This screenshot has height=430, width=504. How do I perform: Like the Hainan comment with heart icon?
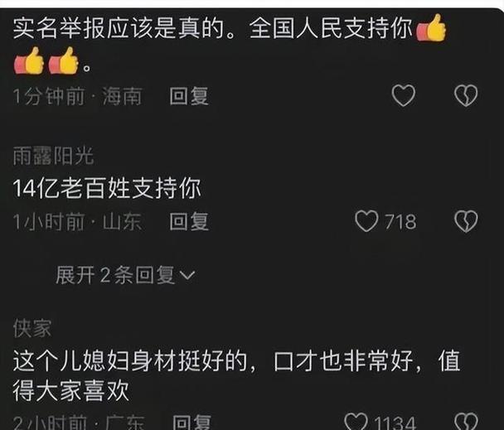[404, 95]
